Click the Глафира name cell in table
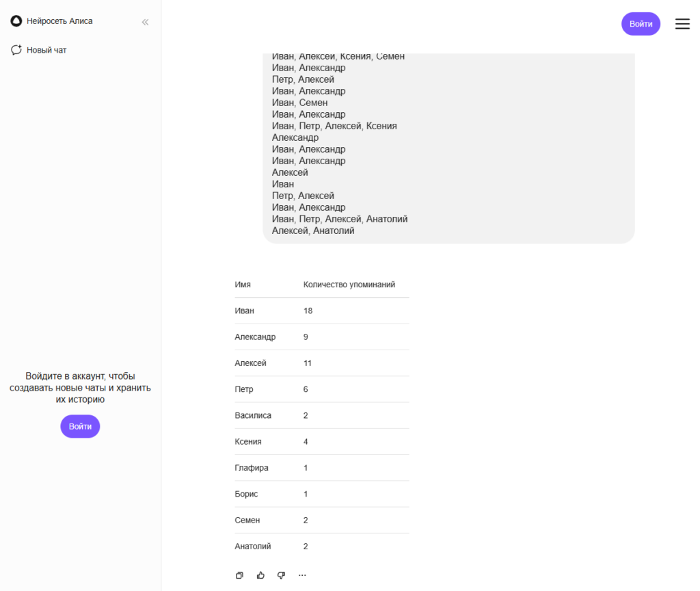Viewport: 700px width, 591px height. coord(252,468)
